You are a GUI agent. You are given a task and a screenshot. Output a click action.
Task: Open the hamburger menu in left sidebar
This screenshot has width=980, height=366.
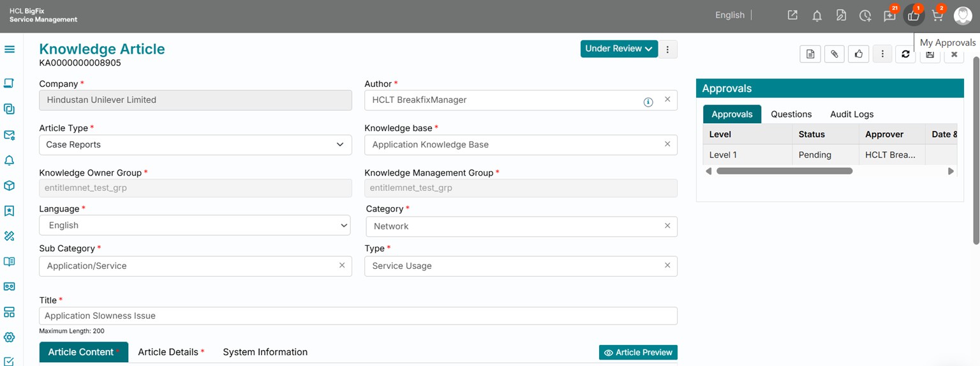pyautogui.click(x=10, y=49)
